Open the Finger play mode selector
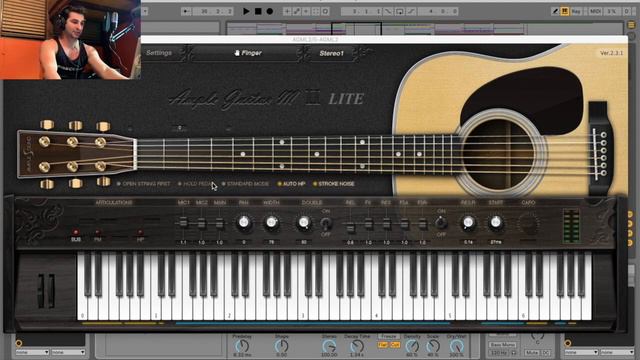 [x=247, y=53]
